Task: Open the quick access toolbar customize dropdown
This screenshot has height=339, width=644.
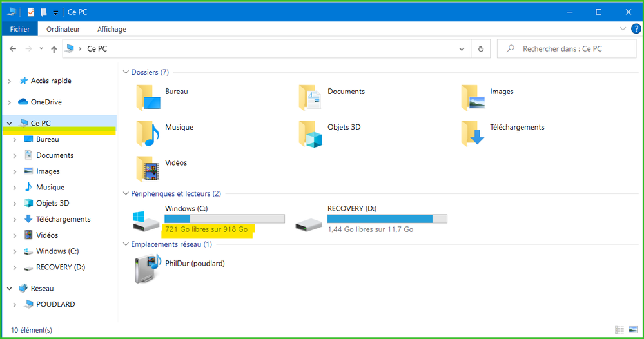Action: point(55,13)
